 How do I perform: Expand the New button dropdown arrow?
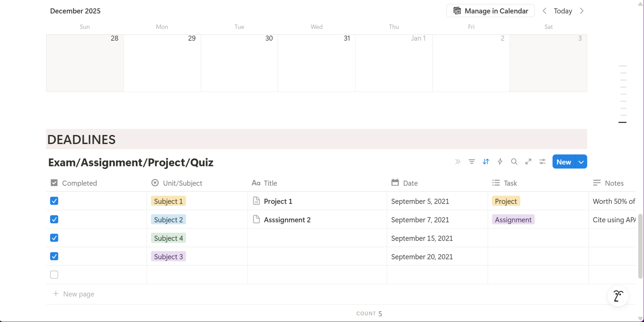click(581, 162)
